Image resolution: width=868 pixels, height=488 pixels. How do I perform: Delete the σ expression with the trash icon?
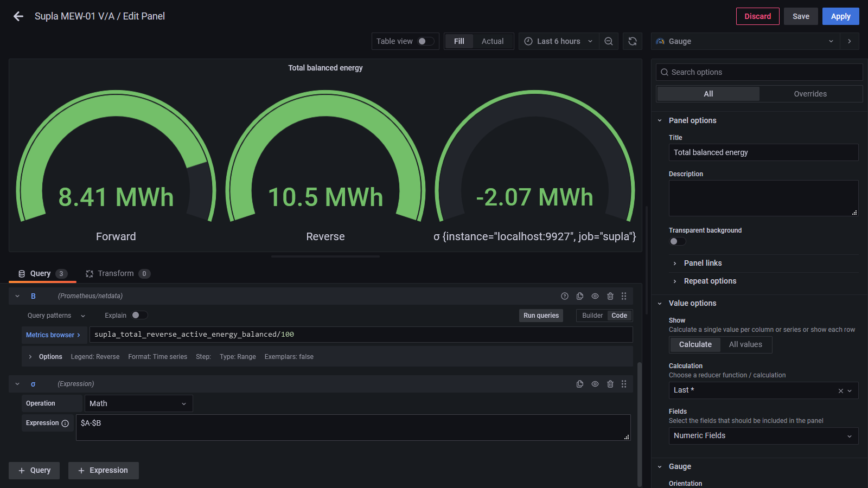pyautogui.click(x=610, y=384)
